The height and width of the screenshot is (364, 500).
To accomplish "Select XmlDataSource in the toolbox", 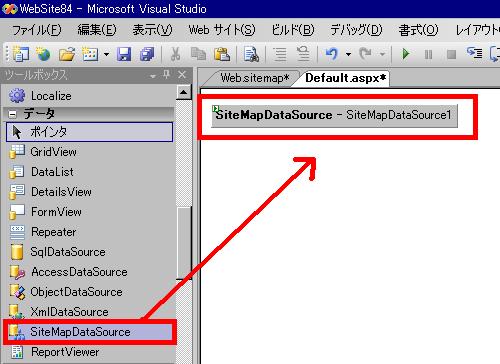I will click(89, 312).
